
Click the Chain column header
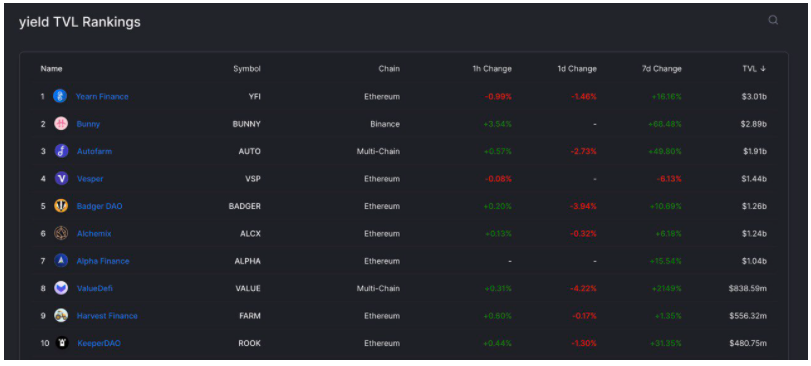pyautogui.click(x=389, y=69)
